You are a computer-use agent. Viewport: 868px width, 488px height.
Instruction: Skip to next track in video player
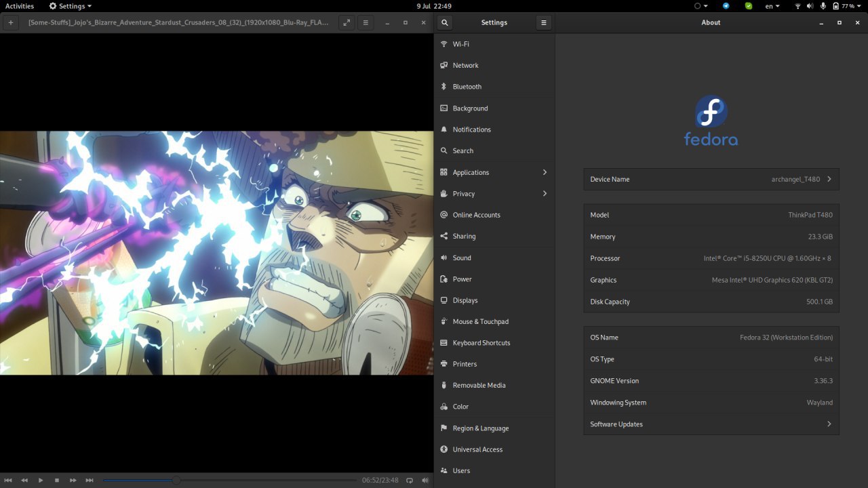pyautogui.click(x=90, y=481)
